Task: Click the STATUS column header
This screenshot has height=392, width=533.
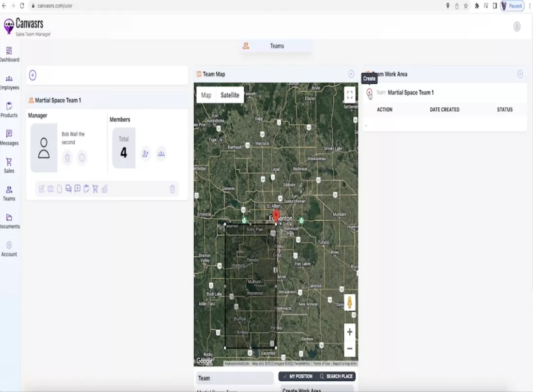Action: coord(504,110)
